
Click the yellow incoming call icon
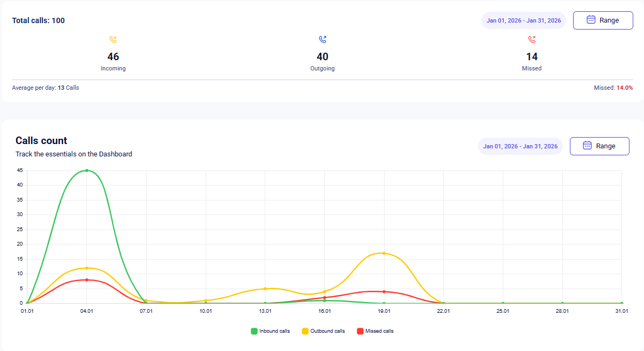[x=113, y=39]
